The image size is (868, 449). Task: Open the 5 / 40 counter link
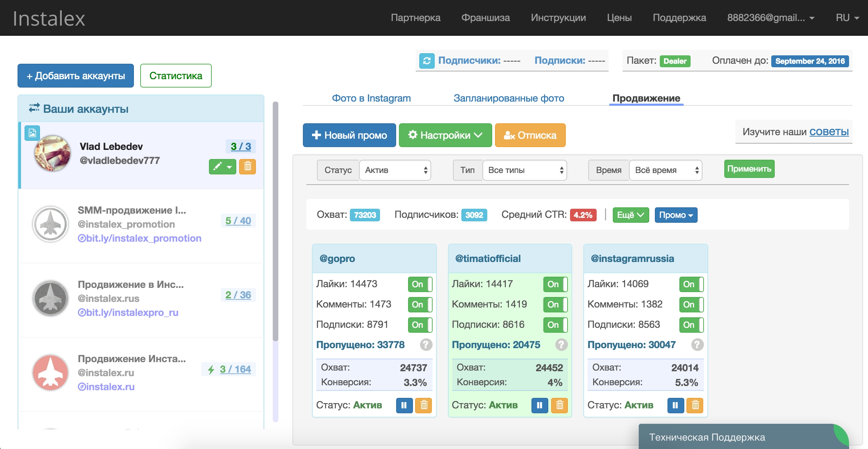238,221
